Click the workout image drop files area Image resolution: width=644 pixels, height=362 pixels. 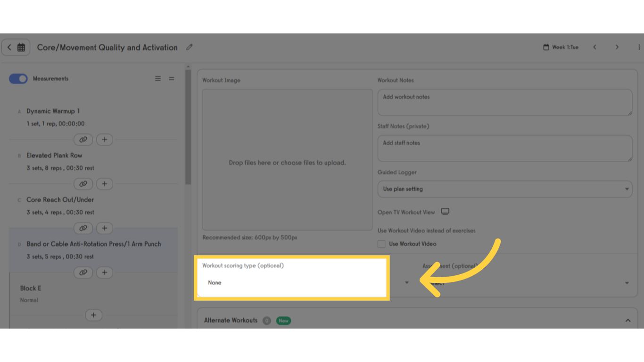click(287, 160)
